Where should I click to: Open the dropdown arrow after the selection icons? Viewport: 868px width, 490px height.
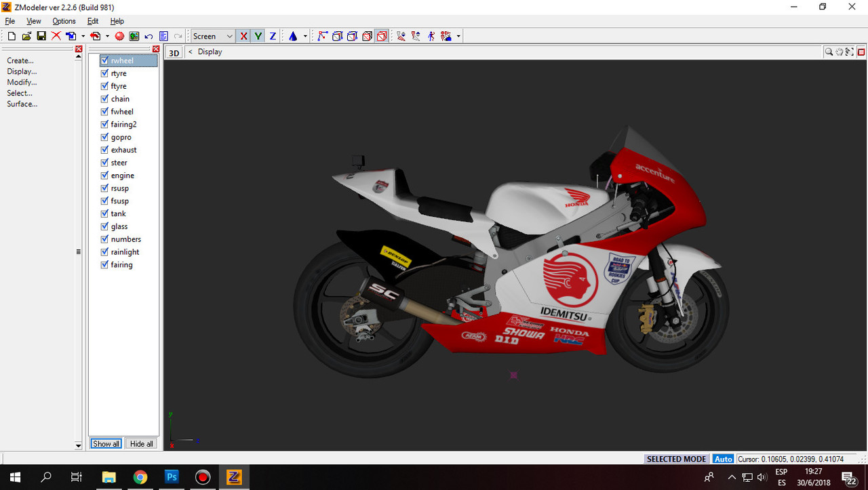click(458, 36)
